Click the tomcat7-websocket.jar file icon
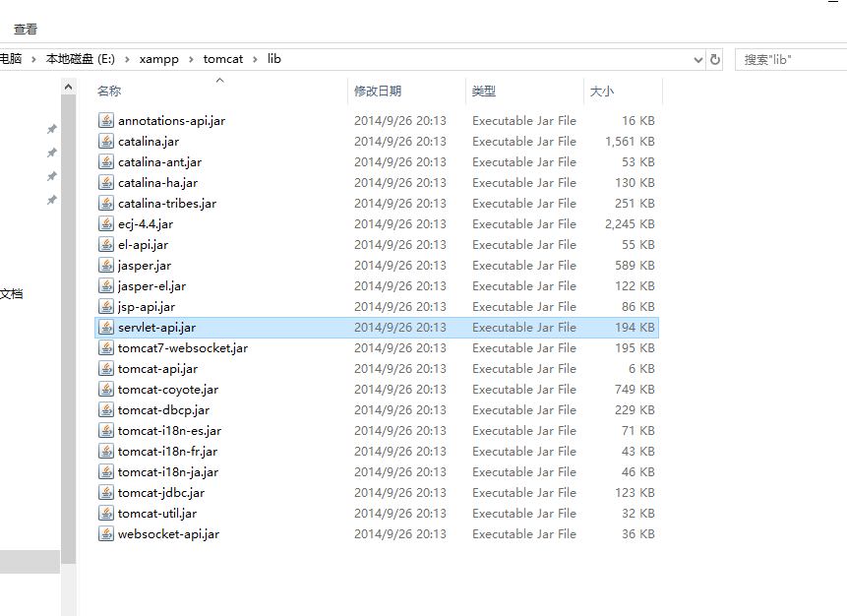The height and width of the screenshot is (616, 847). 106,347
